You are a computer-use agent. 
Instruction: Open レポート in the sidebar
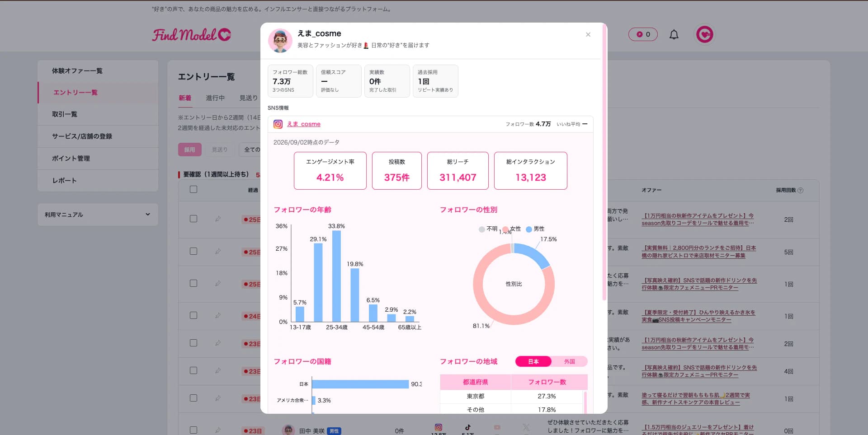[x=98, y=181]
